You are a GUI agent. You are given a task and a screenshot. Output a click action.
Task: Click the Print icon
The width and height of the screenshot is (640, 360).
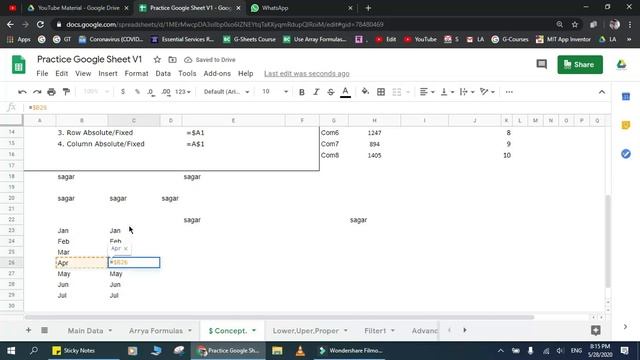point(51,92)
